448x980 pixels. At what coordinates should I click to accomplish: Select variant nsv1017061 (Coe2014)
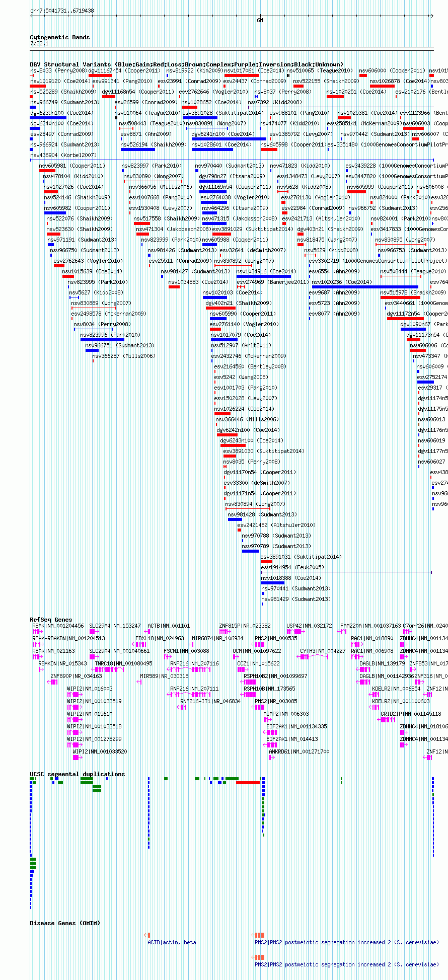click(x=254, y=70)
